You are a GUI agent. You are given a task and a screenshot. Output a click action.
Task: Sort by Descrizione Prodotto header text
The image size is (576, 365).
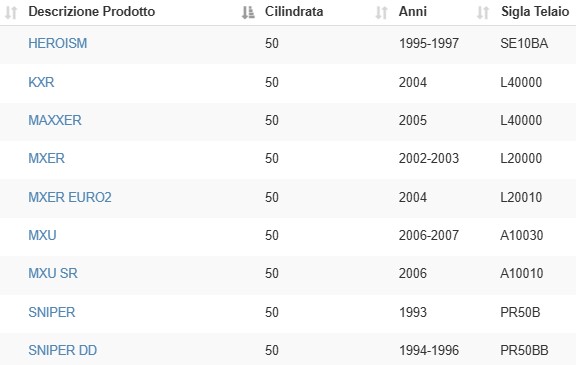coord(92,12)
